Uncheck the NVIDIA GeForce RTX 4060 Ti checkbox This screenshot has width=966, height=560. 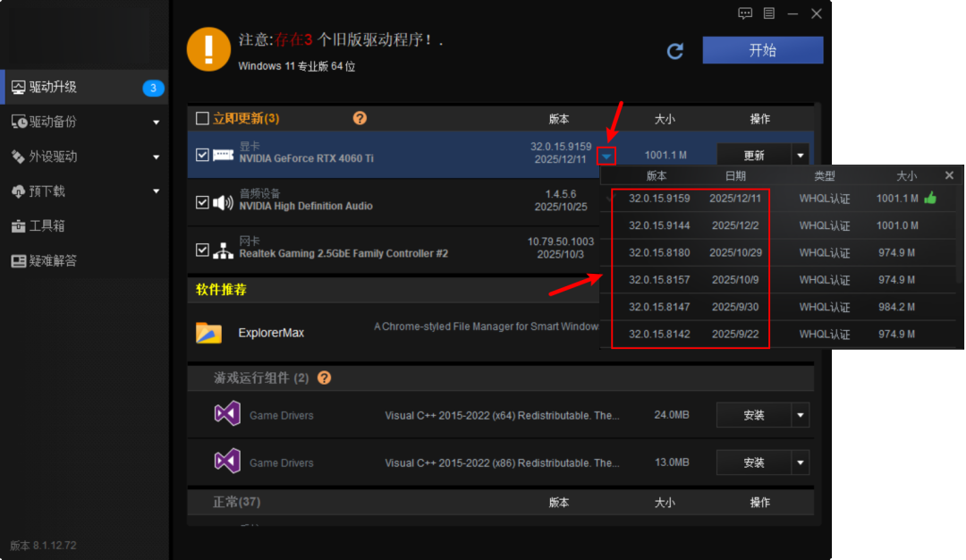coord(202,155)
